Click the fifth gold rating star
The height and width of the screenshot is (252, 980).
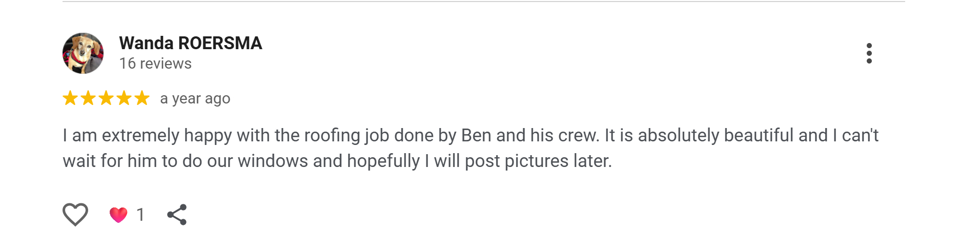click(x=142, y=98)
